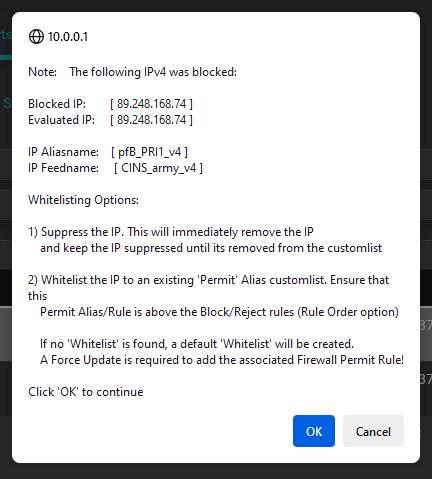432x479 pixels.
Task: Click the OK button to continue
Action: tap(314, 431)
